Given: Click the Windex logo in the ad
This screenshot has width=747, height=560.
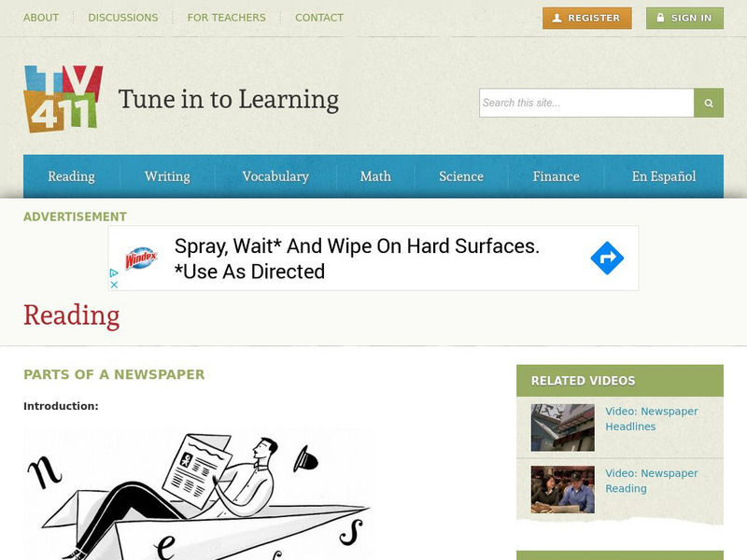Looking at the screenshot, I should (x=141, y=259).
